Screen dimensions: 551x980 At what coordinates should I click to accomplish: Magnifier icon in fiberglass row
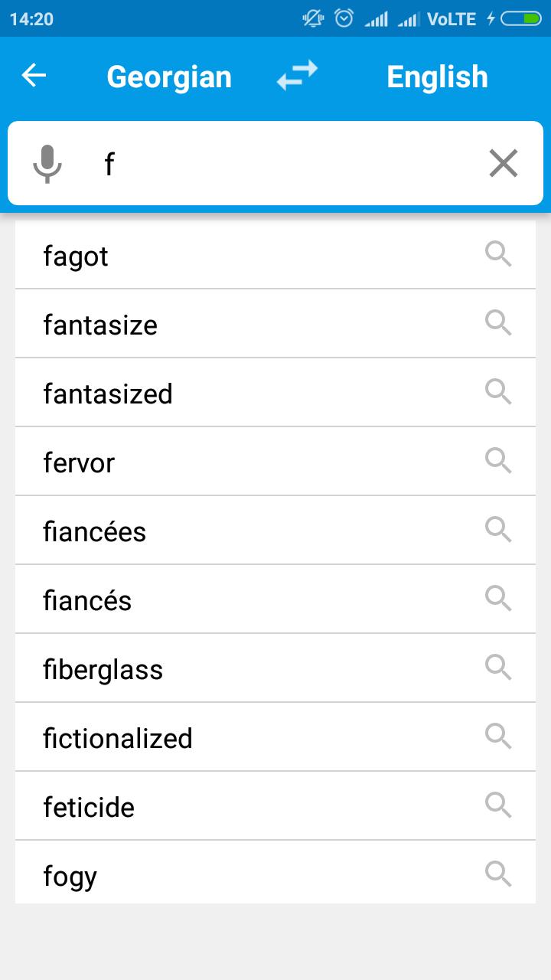(498, 667)
